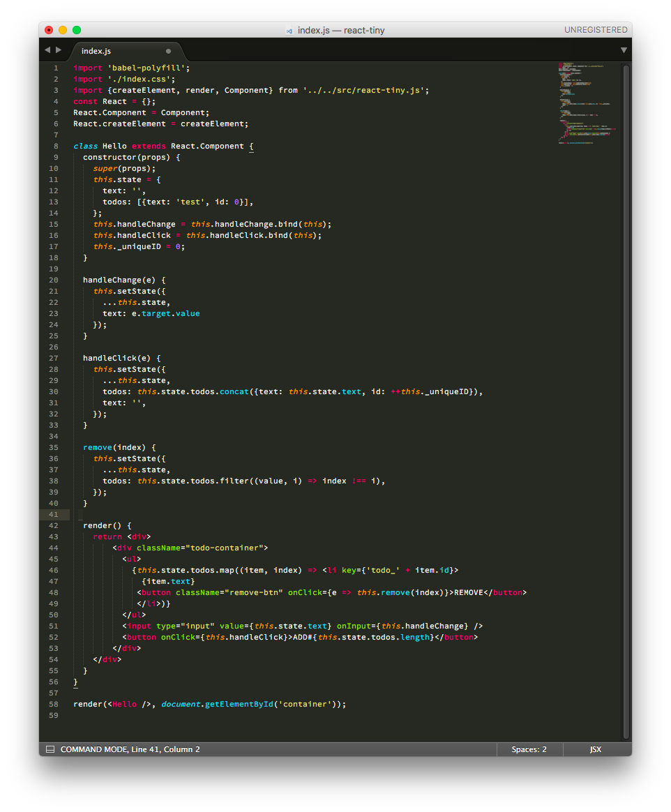Click 'handleChange(e)' method definition
The width and height of the screenshot is (671, 812).
(119, 280)
